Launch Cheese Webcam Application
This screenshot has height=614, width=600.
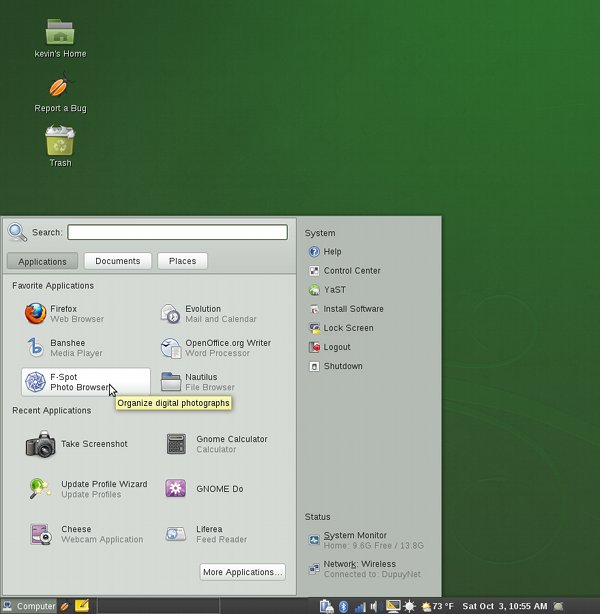tap(85, 534)
